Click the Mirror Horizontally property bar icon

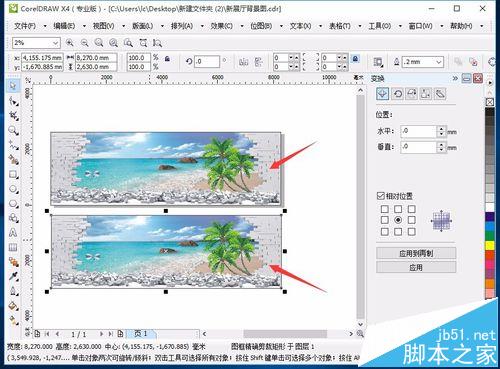coord(244,62)
